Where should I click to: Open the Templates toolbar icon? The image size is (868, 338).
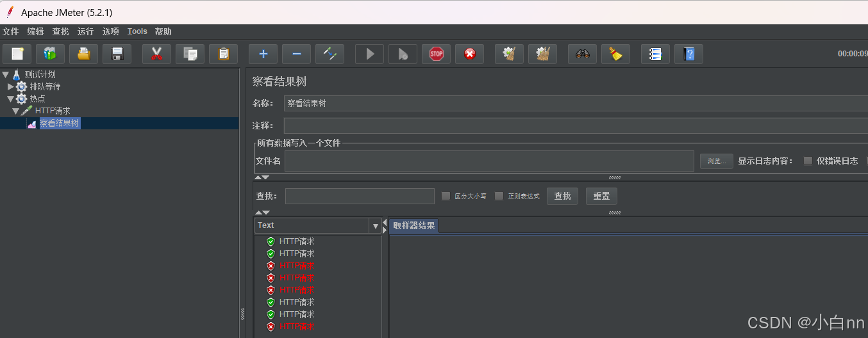[51, 54]
